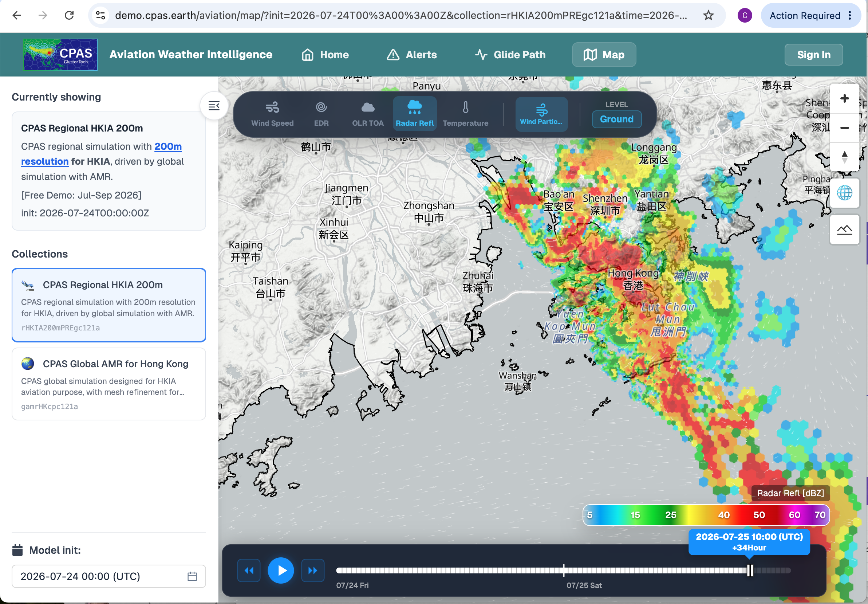Open the Alerts page

coord(412,55)
